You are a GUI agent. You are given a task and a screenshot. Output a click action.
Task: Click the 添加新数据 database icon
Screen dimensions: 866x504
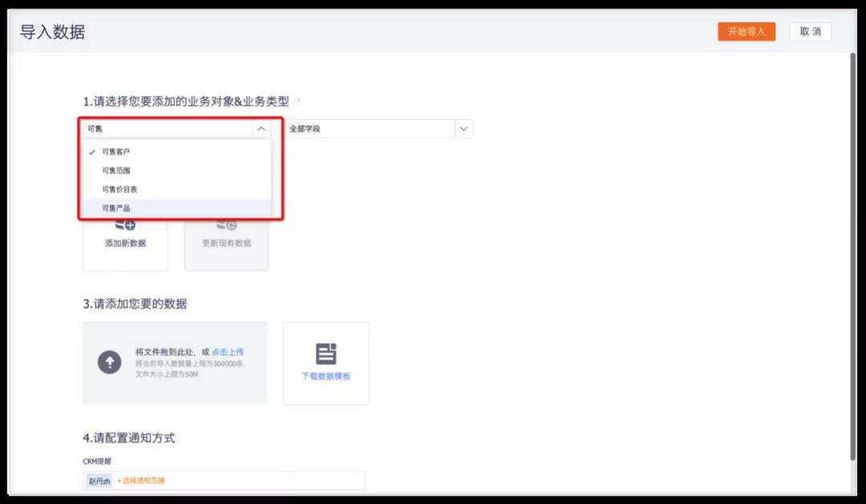click(125, 226)
